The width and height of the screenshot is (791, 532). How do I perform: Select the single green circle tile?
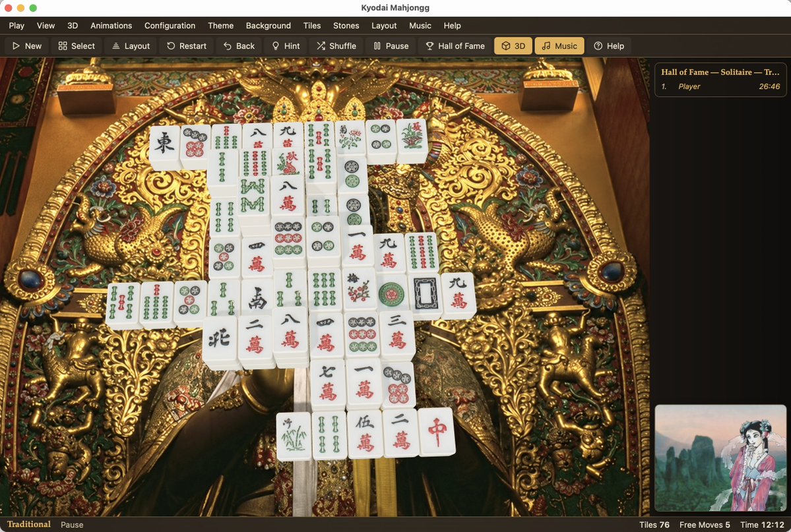pos(392,294)
